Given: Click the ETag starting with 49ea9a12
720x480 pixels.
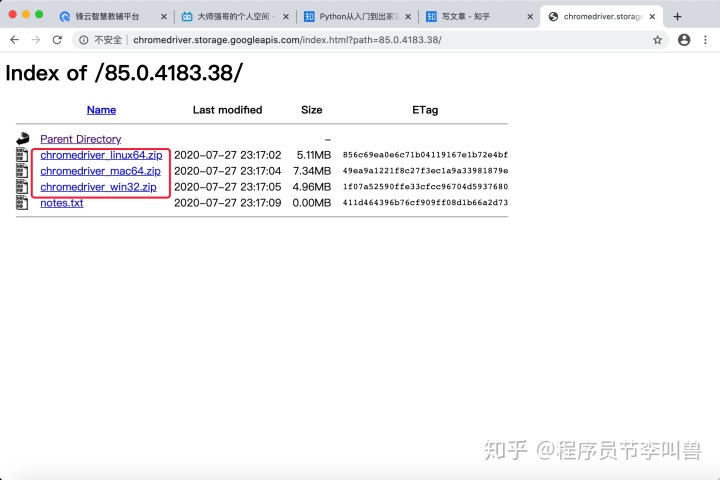Looking at the screenshot, I should (425, 171).
